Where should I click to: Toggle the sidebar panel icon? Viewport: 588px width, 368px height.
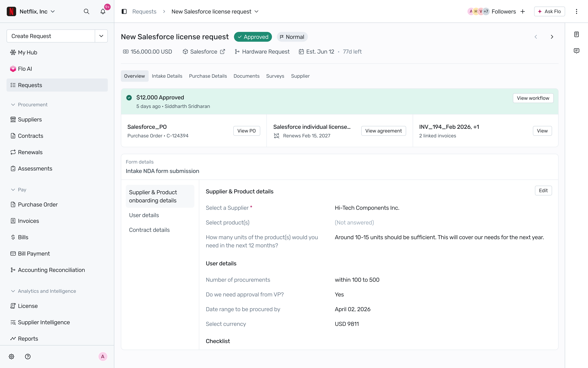click(124, 11)
